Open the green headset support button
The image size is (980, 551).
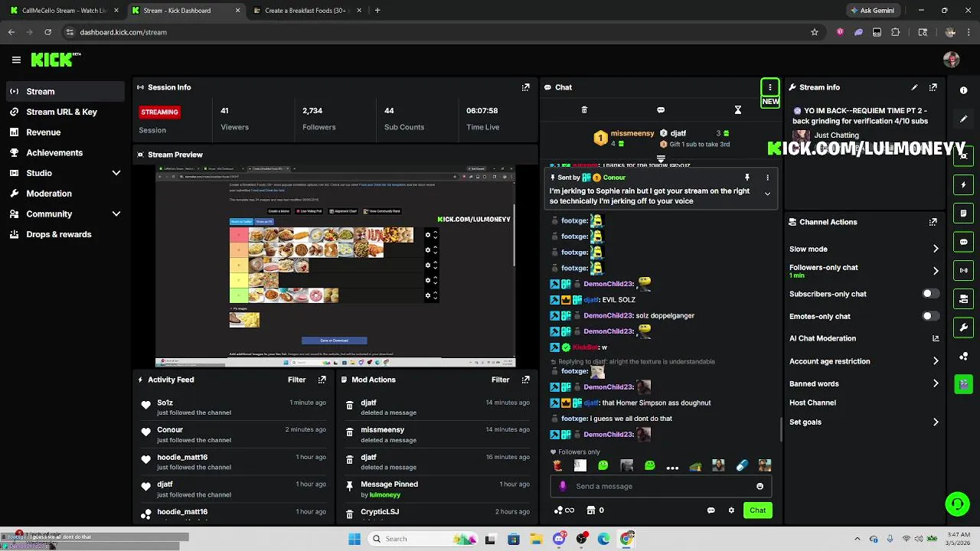957,504
